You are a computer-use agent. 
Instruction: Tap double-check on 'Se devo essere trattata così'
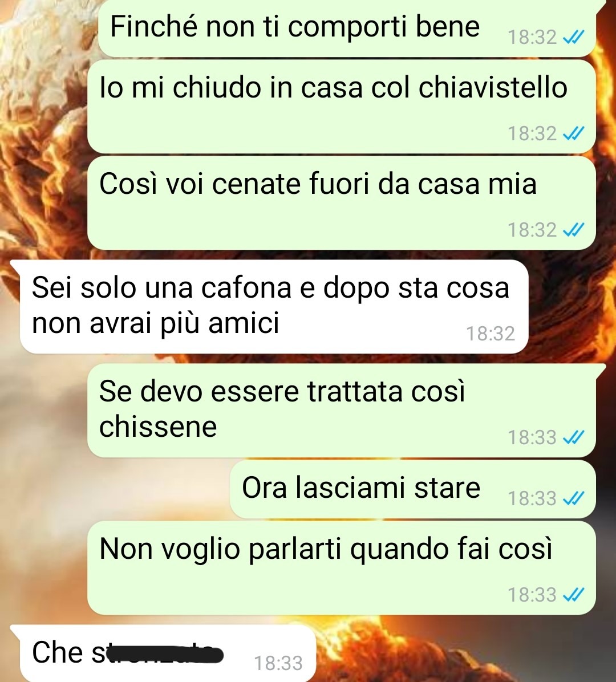click(573, 437)
